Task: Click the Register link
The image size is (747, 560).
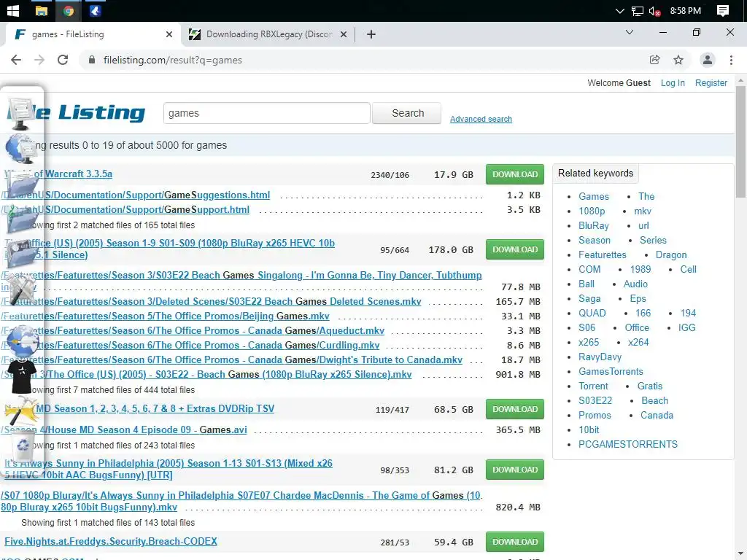Action: (x=711, y=83)
